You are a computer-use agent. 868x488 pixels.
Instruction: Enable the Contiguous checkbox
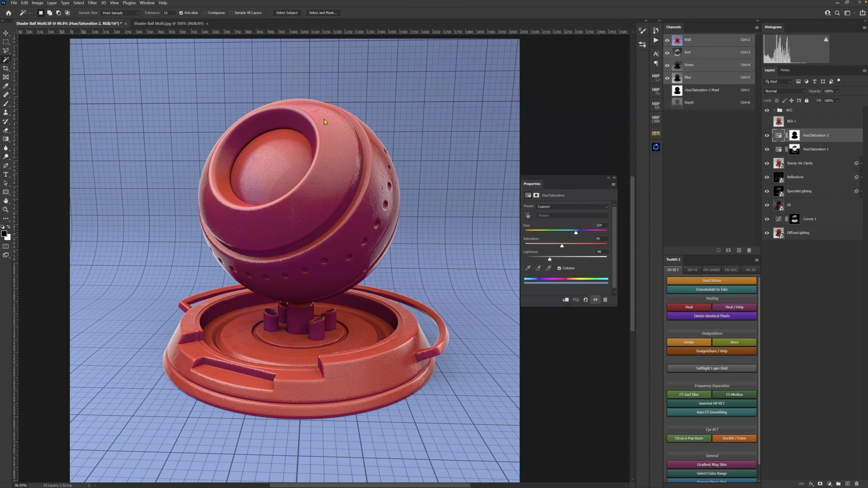pos(205,13)
